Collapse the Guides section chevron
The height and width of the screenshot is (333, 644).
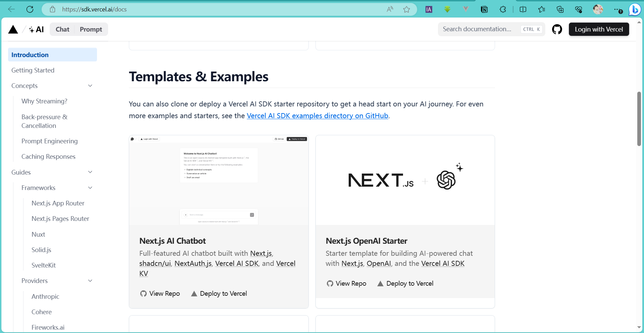click(x=90, y=172)
